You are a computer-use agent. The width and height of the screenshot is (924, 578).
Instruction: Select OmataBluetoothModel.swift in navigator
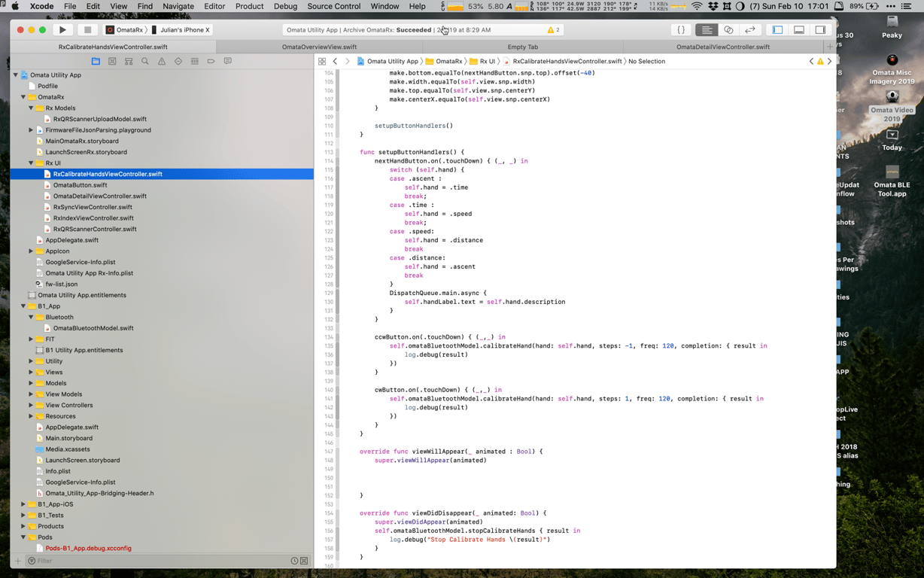click(93, 328)
